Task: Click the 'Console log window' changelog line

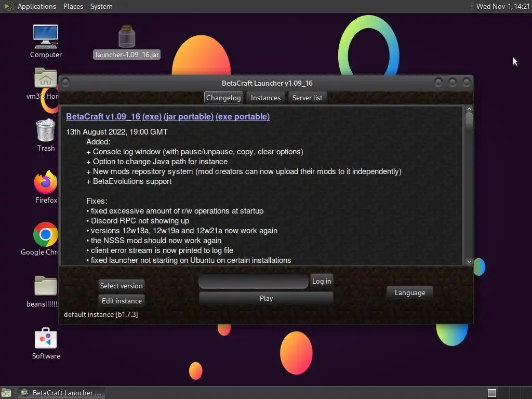Action: pos(195,152)
